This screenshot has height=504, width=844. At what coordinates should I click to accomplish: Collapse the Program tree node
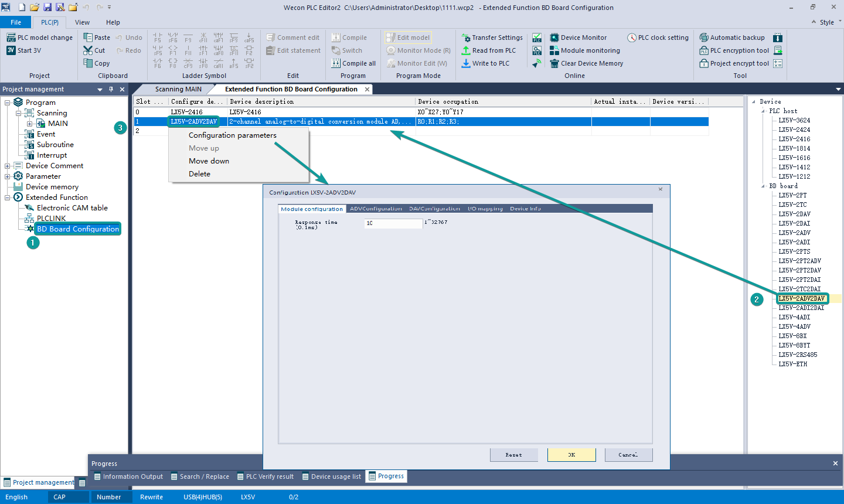(x=8, y=103)
